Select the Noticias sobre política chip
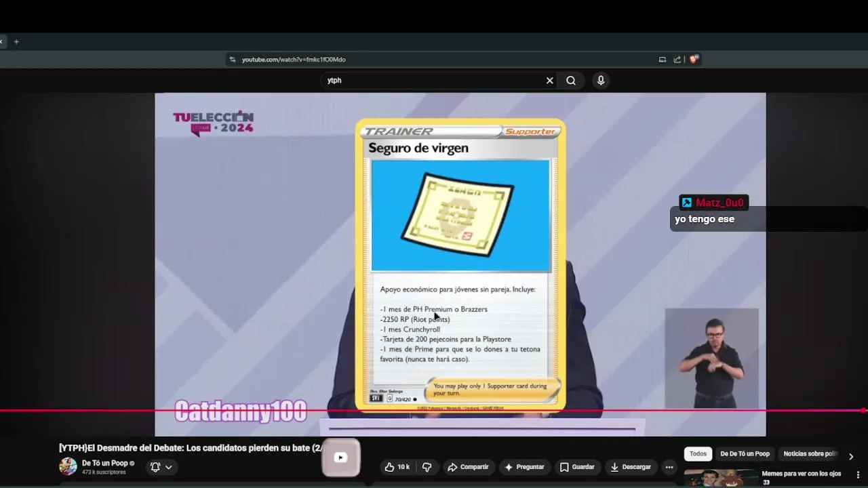The width and height of the screenshot is (868, 488). coord(810,454)
